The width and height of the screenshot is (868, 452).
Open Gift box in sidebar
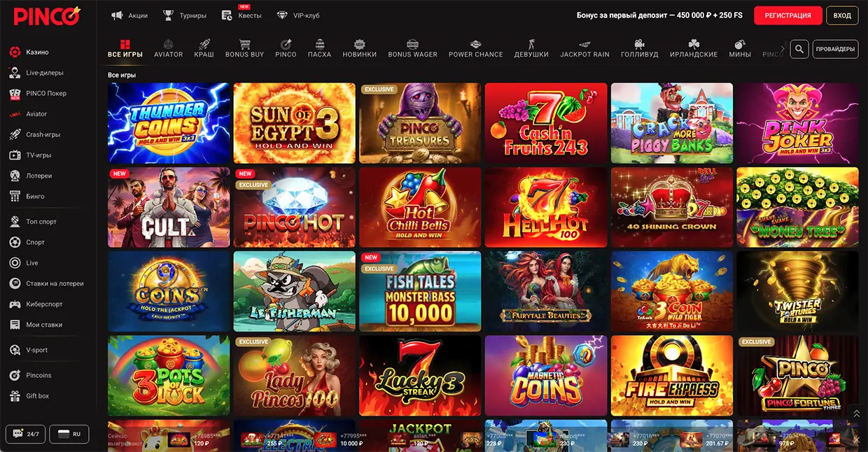(x=37, y=396)
